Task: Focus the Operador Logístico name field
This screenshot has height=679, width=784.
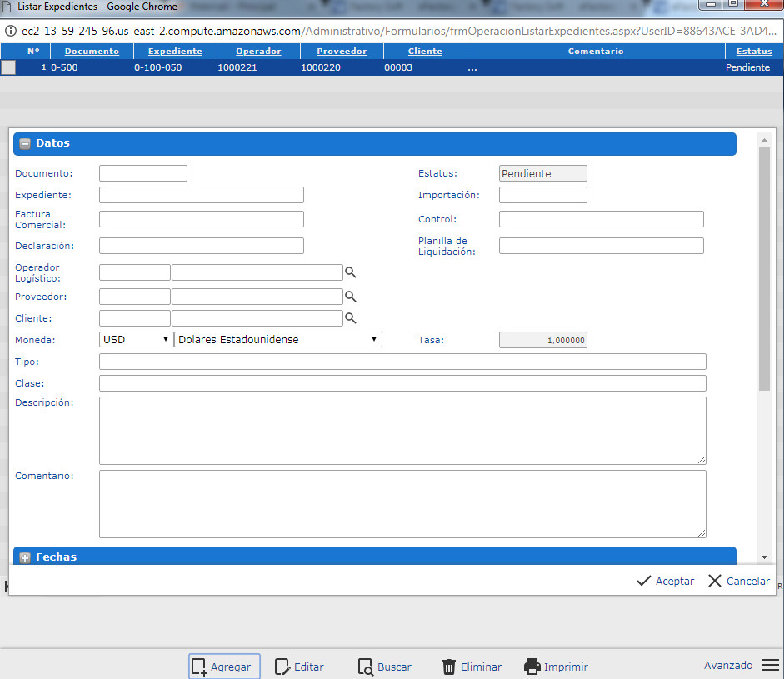Action: [257, 272]
